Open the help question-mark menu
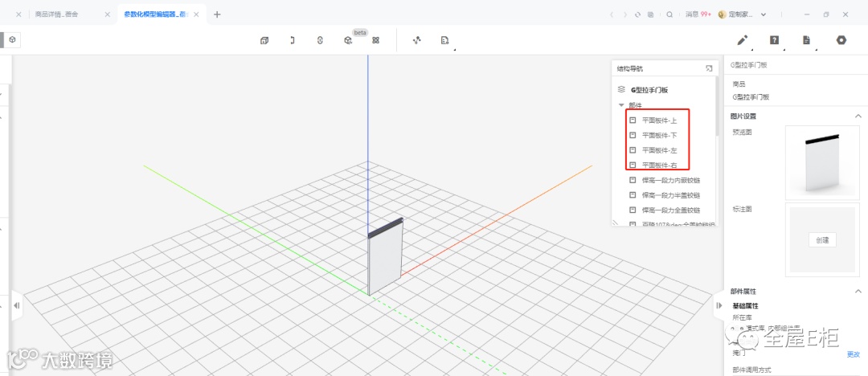 (x=775, y=40)
